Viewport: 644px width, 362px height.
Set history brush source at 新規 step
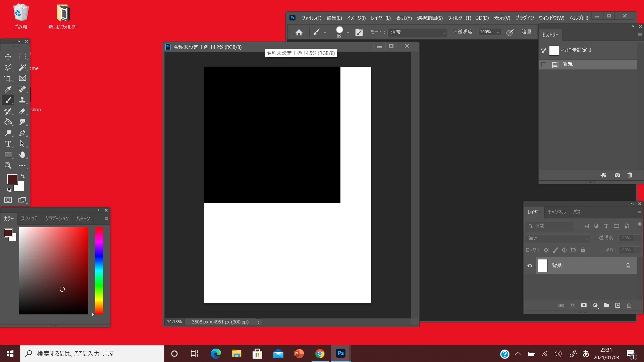[543, 64]
